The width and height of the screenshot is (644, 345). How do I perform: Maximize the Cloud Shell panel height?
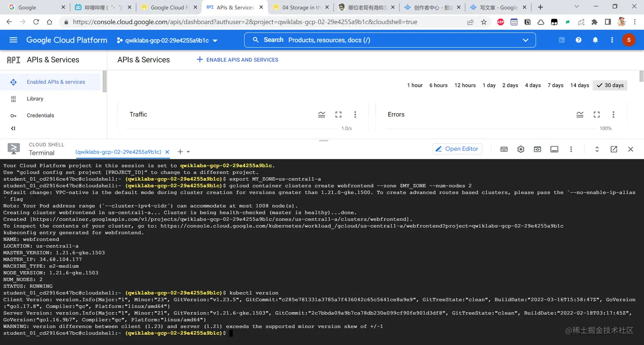597,149
